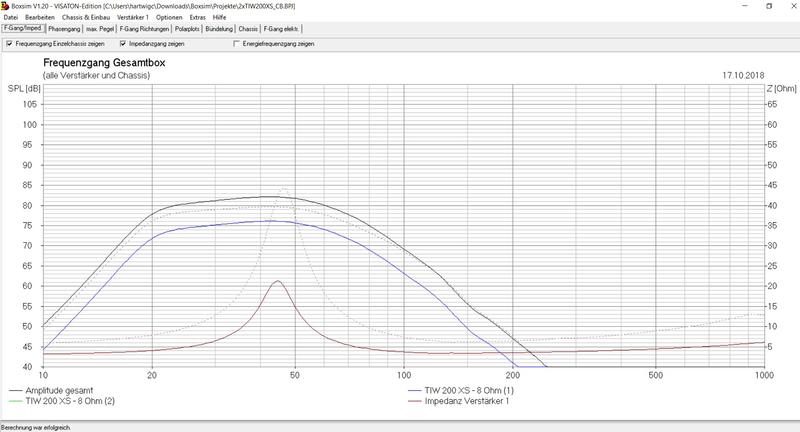The image size is (800, 432).
Task: Switch to the F-Gang elektr. tab
Action: pyautogui.click(x=281, y=29)
